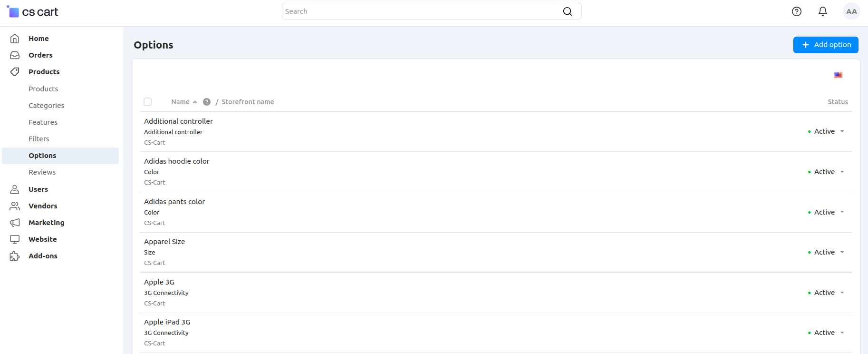Open the Apparel Size option

tap(164, 242)
